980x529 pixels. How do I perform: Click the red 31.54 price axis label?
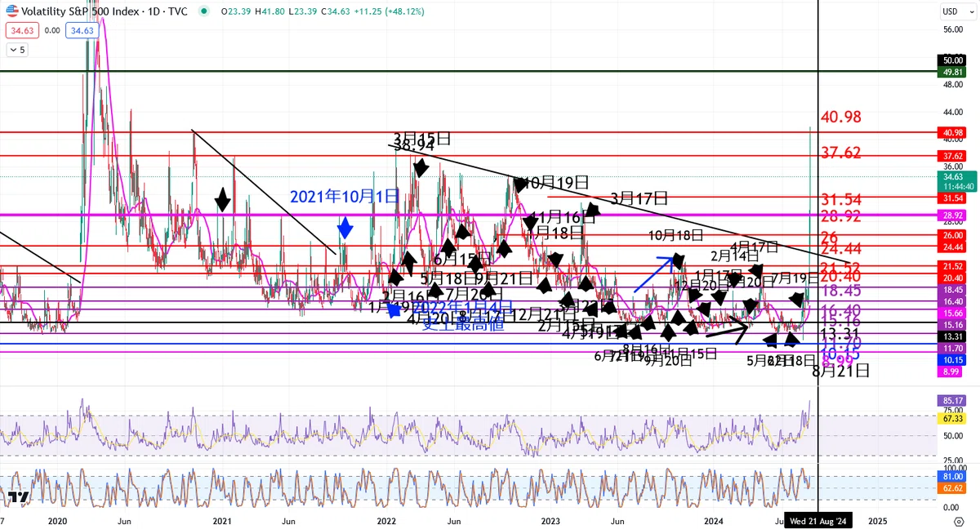953,198
